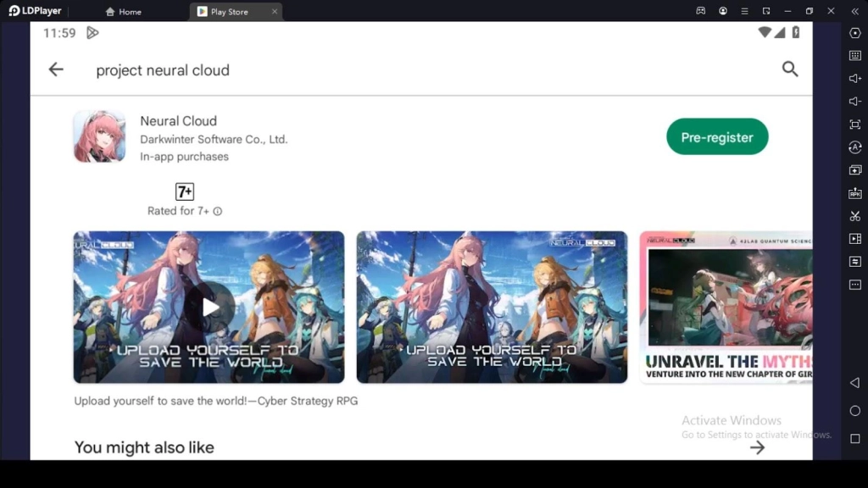Image resolution: width=868 pixels, height=488 pixels.
Task: Collapse the title bar with the double chevron
Action: (854, 11)
